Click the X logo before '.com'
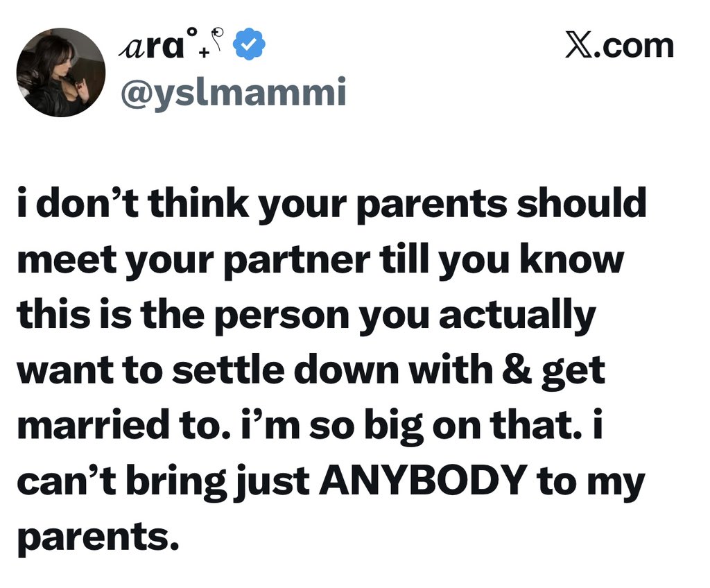 point(580,46)
